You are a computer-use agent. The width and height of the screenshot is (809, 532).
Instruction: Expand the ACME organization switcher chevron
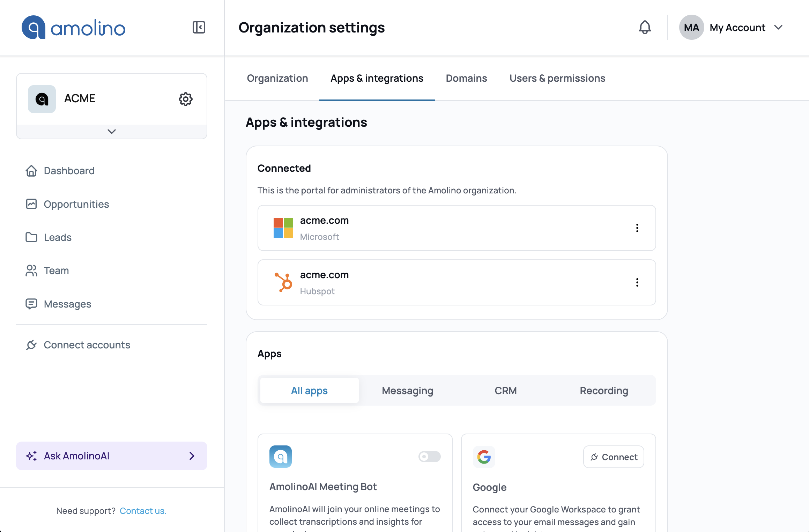tap(111, 132)
